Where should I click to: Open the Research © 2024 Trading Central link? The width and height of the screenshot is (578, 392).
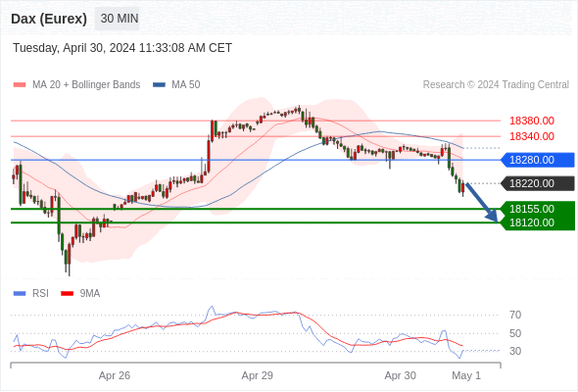click(x=496, y=85)
